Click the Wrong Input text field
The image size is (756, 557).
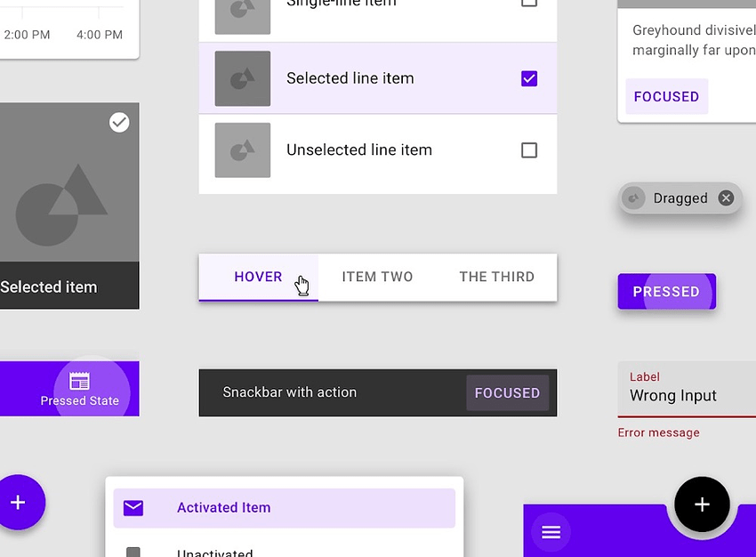click(x=687, y=389)
